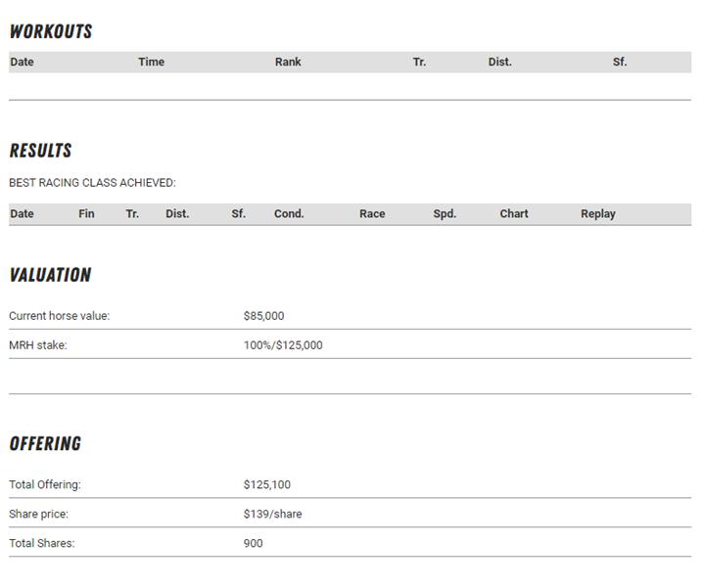Select the $139/share price value
This screenshot has width=704, height=588.
tap(272, 514)
